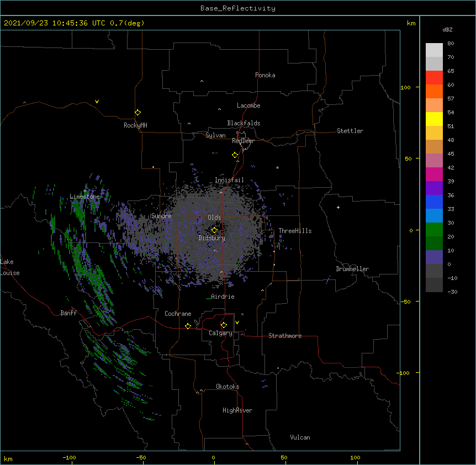The width and height of the screenshot is (476, 465).
Task: Click the 0 km tick on bottom axis
Action: click(x=213, y=457)
